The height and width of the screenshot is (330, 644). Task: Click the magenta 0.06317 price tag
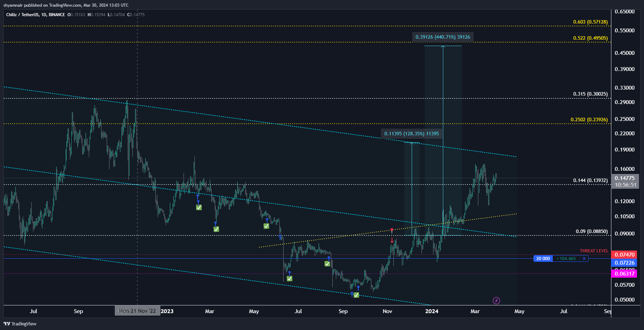click(x=624, y=273)
